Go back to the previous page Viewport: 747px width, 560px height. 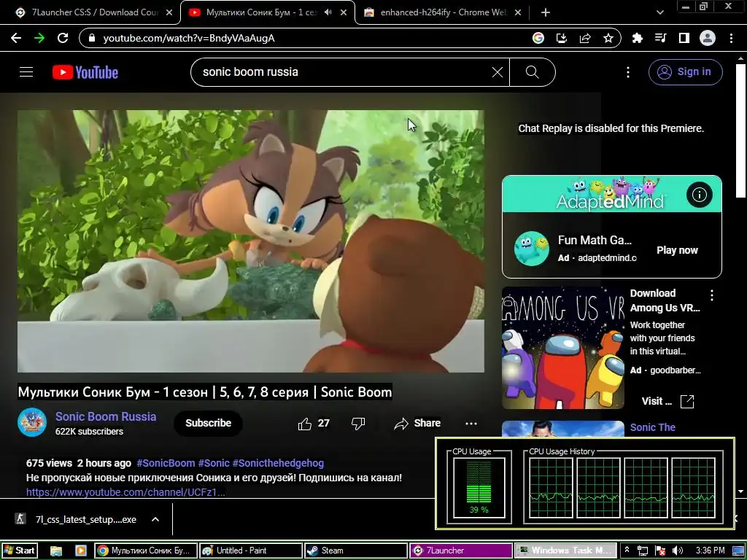click(x=16, y=38)
